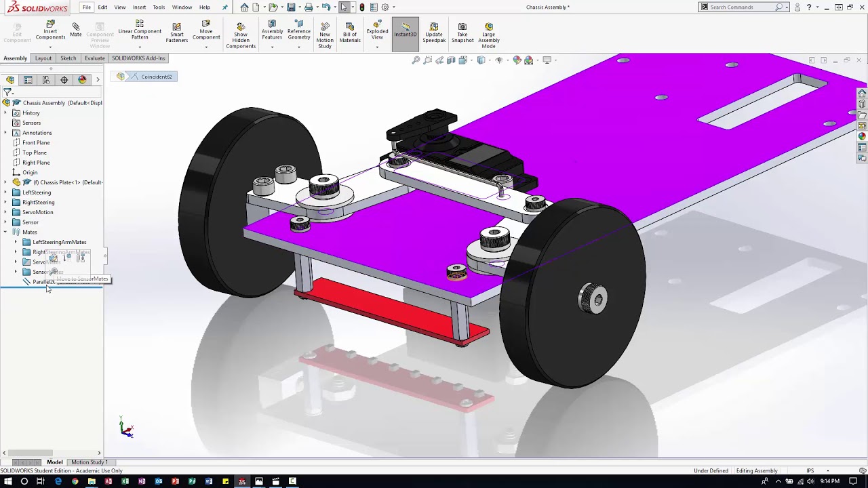Create a New Motion Study
This screenshot has height=488, width=868.
click(x=325, y=35)
